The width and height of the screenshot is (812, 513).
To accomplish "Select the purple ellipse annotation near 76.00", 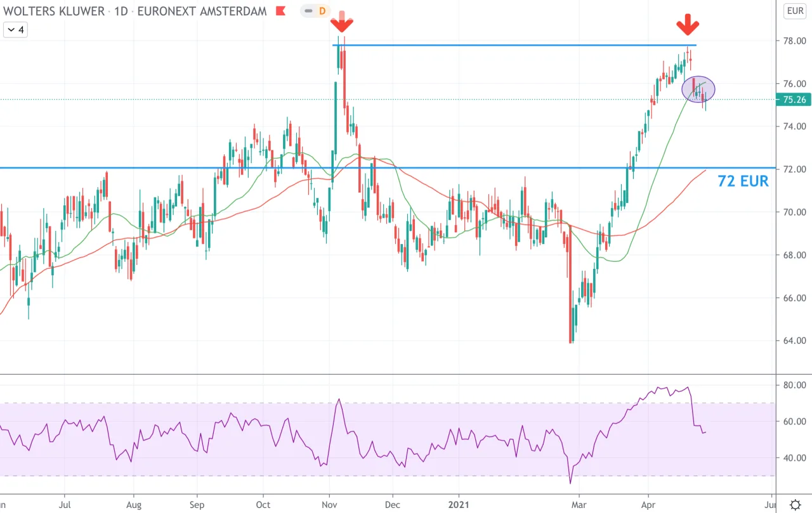I will click(x=698, y=89).
